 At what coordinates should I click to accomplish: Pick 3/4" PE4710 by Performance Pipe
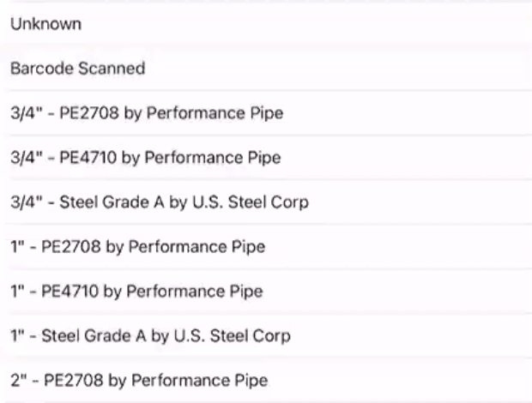click(x=146, y=158)
